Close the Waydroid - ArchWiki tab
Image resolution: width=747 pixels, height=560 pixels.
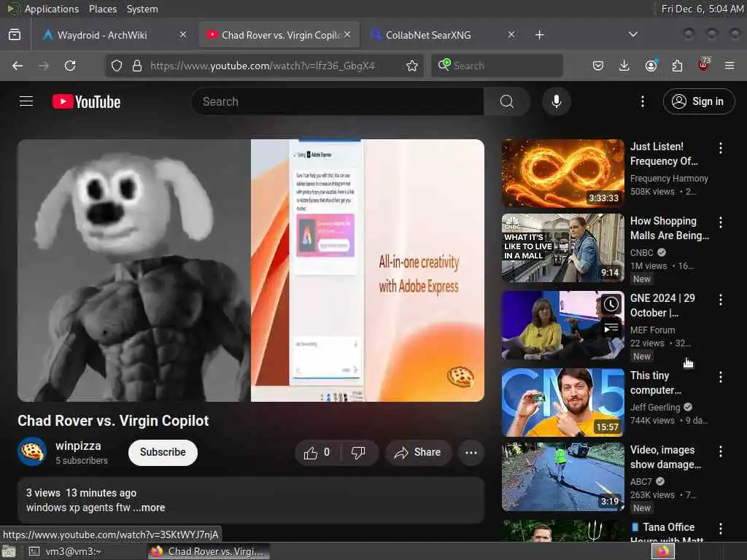[x=183, y=34]
